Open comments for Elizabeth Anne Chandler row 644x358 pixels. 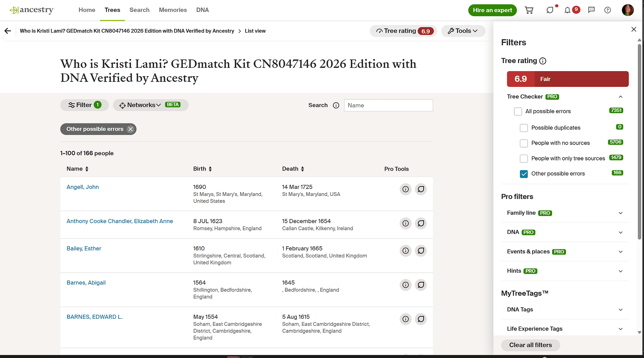point(421,223)
